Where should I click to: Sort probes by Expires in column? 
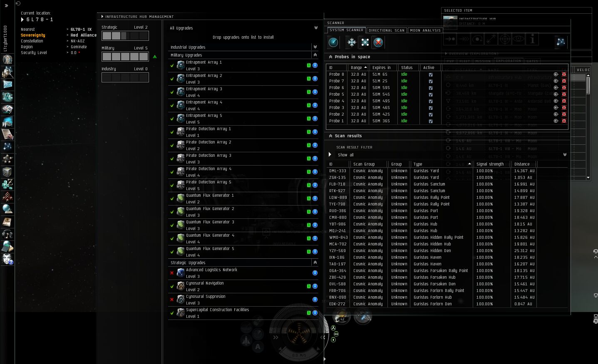point(383,67)
